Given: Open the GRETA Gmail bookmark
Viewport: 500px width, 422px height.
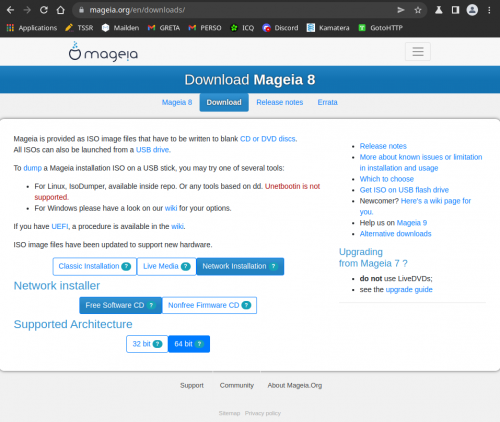Looking at the screenshot, I should click(x=164, y=28).
